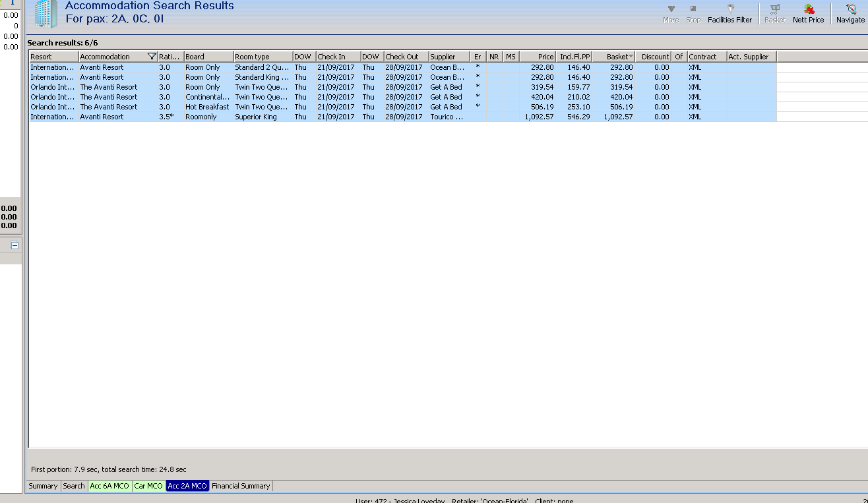Open the Car MCO tab
Image resolution: width=868 pixels, height=503 pixels.
(x=148, y=486)
